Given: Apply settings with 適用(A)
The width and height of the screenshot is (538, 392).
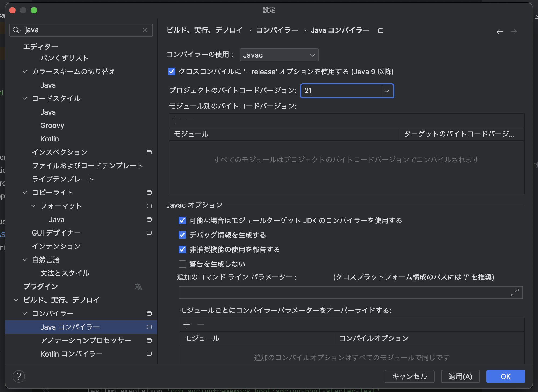Looking at the screenshot, I should 460,376.
